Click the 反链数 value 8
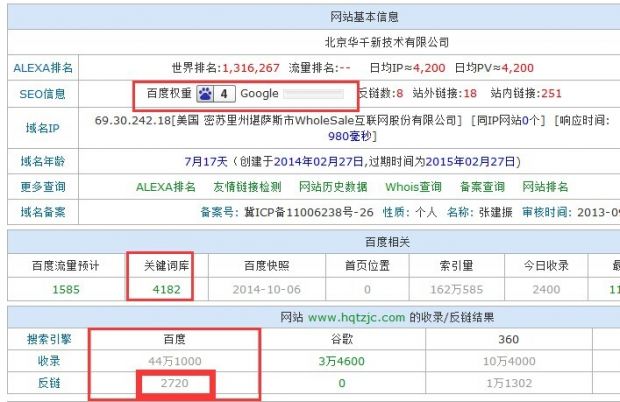Screen dimensions: 620x402 point(400,93)
